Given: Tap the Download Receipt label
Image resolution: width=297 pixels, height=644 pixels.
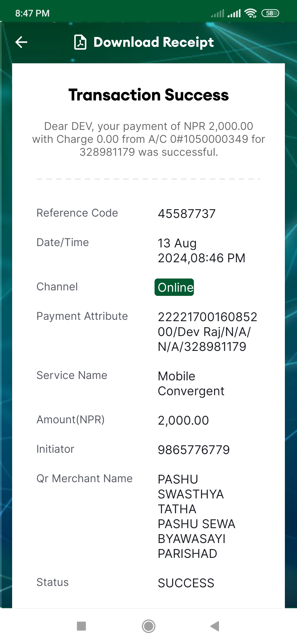Looking at the screenshot, I should click(153, 42).
